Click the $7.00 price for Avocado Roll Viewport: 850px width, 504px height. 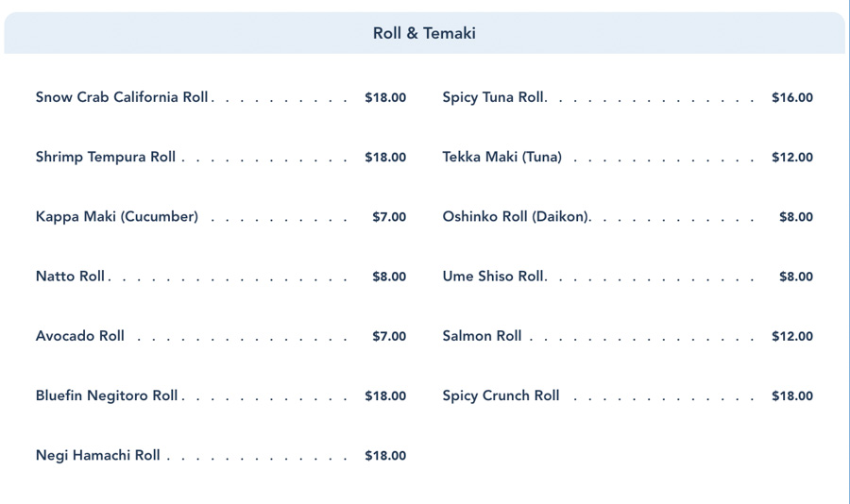389,336
